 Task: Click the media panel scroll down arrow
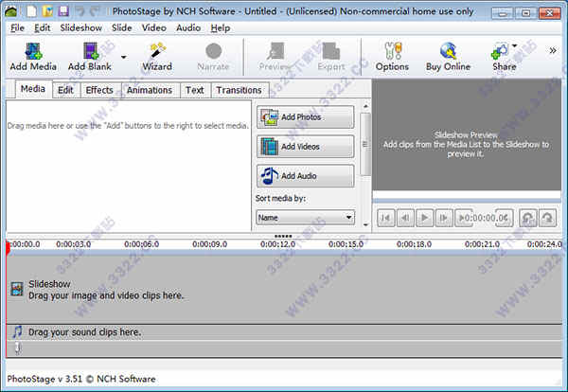click(365, 225)
